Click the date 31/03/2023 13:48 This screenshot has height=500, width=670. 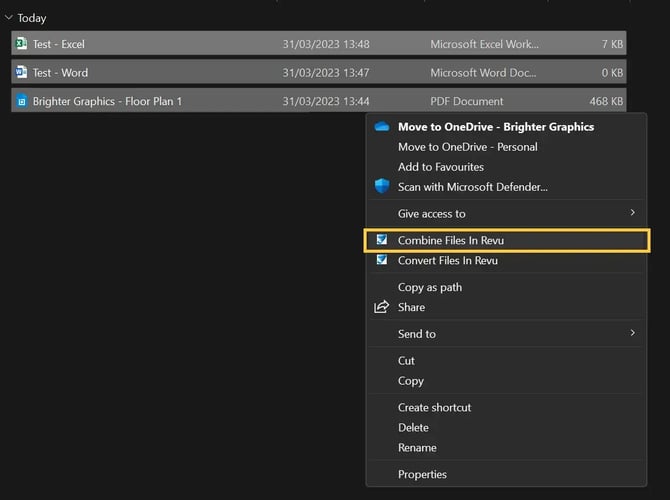coord(326,44)
